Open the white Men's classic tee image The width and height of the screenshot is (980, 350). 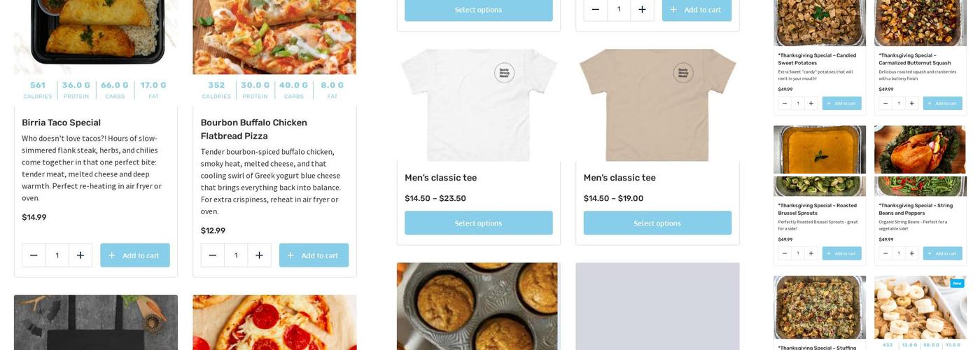(x=479, y=105)
